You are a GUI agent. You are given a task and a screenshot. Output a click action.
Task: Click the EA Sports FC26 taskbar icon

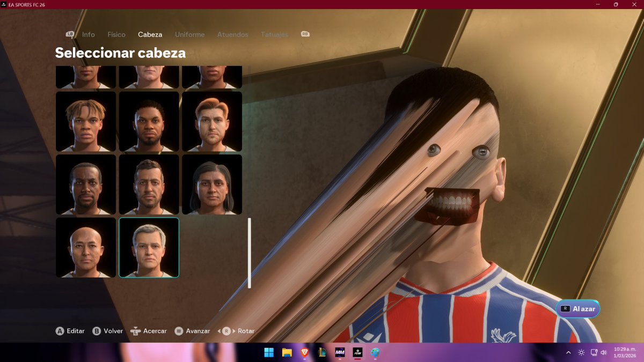click(x=357, y=352)
